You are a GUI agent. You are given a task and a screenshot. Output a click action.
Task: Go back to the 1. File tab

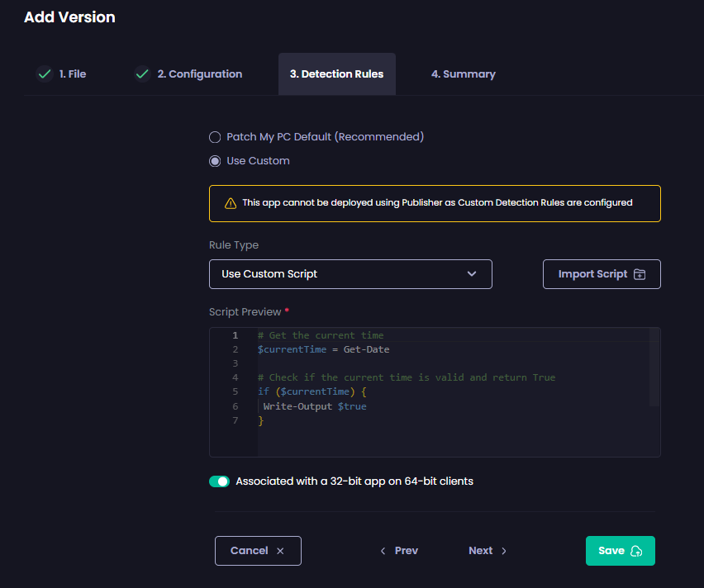click(x=74, y=73)
